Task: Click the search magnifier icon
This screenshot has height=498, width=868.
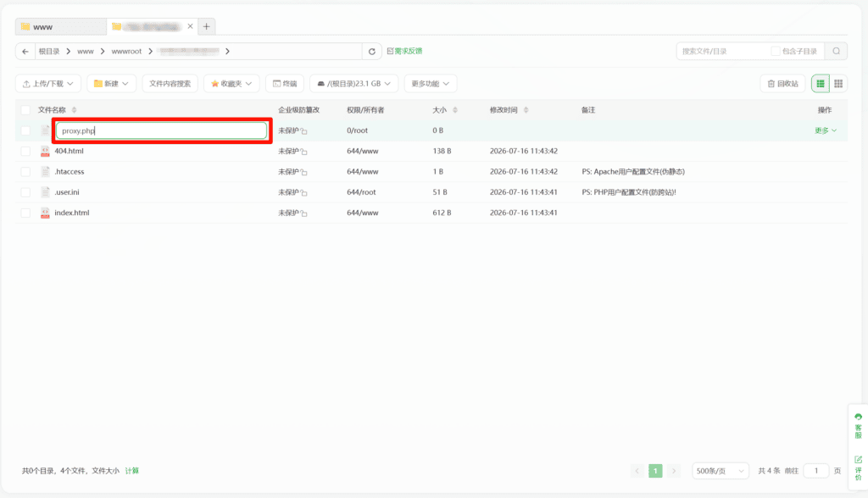Action: (837, 52)
